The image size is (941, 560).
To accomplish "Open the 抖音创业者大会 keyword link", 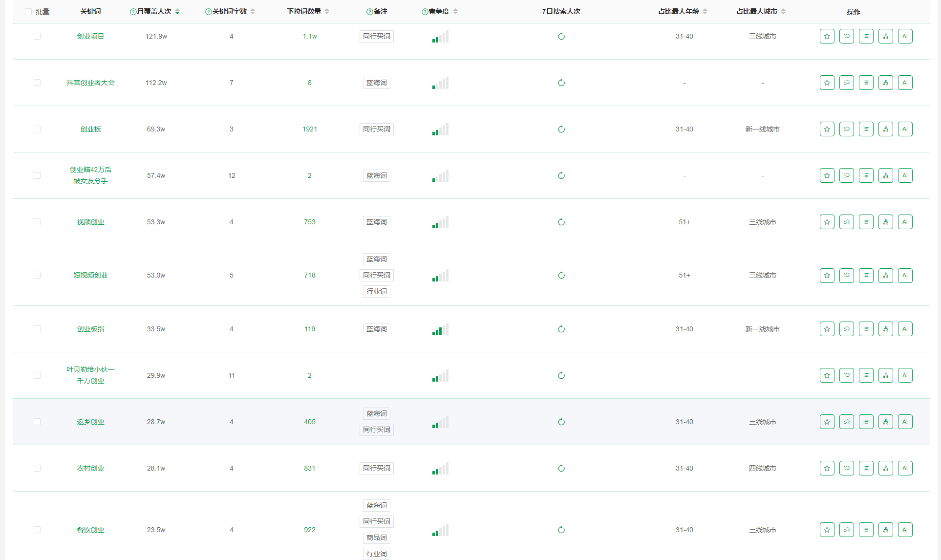I will 90,83.
